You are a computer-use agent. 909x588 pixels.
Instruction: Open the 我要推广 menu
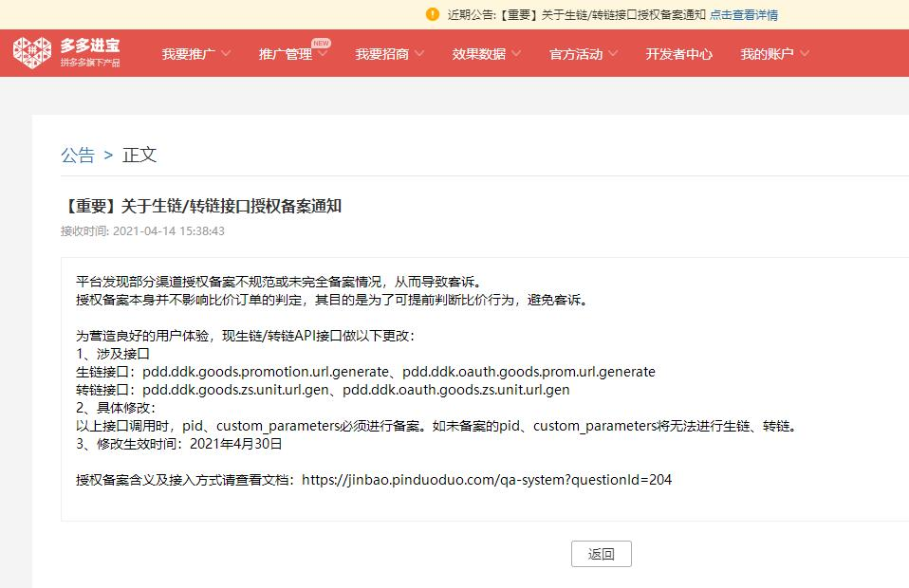[x=189, y=54]
